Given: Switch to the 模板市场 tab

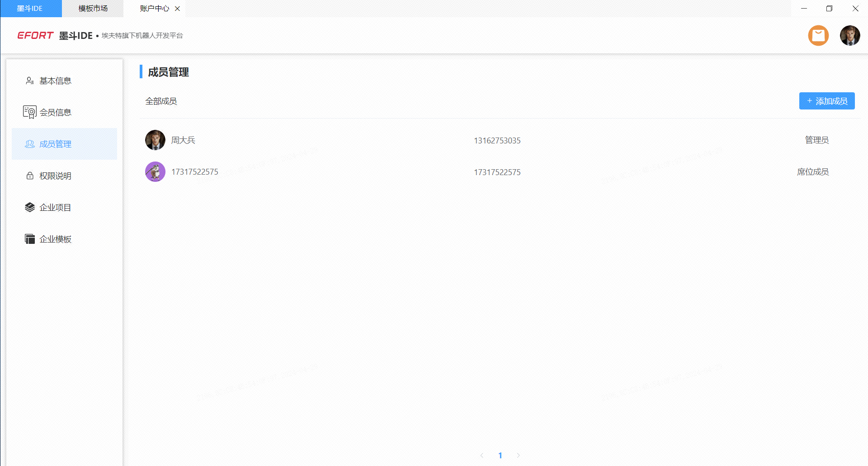Looking at the screenshot, I should [93, 9].
